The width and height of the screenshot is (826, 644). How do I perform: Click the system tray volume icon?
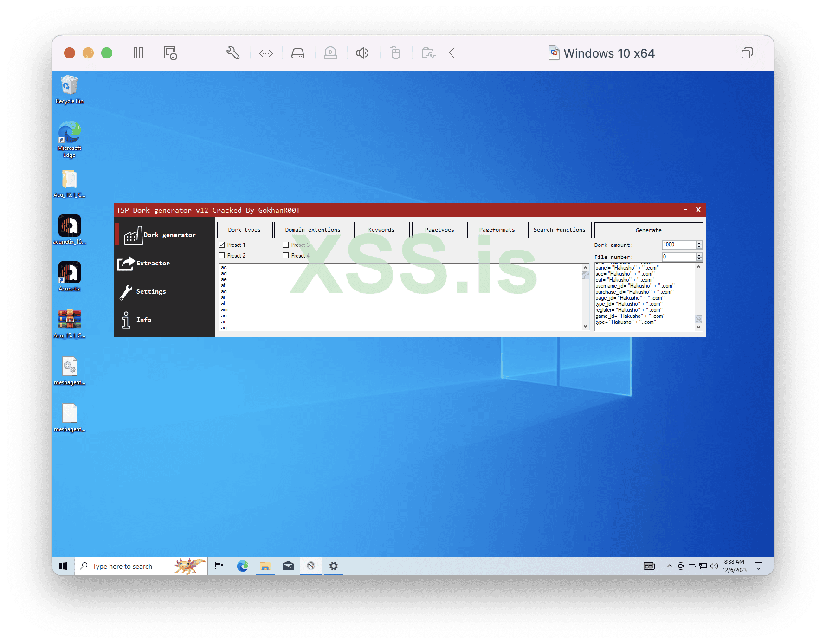(714, 566)
